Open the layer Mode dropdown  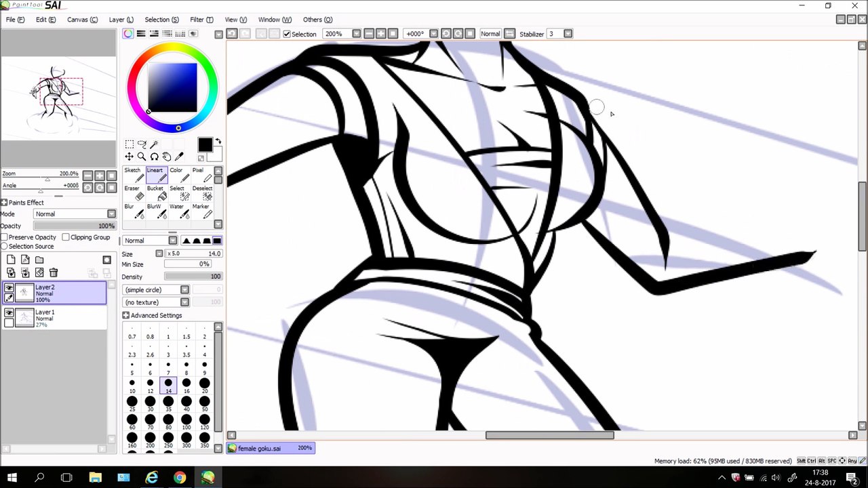tap(111, 214)
